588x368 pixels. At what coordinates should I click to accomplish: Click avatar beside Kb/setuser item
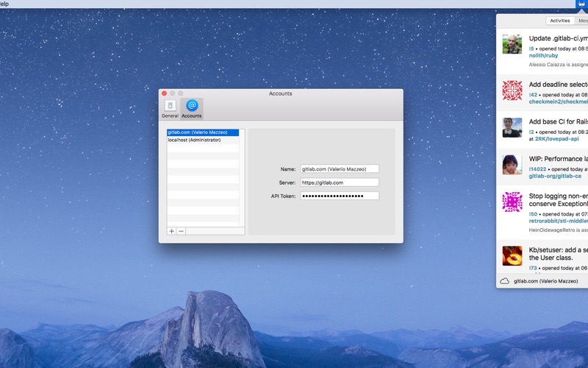point(512,255)
